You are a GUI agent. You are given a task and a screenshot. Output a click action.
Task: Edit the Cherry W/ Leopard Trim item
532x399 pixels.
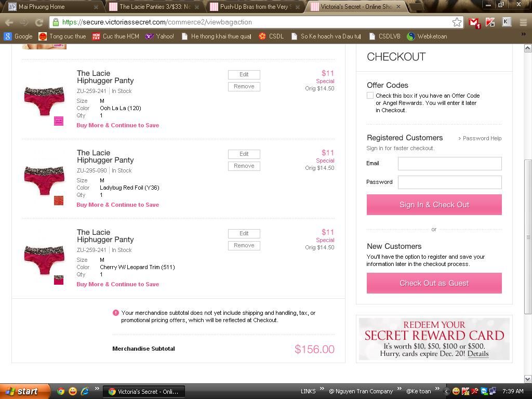click(244, 233)
